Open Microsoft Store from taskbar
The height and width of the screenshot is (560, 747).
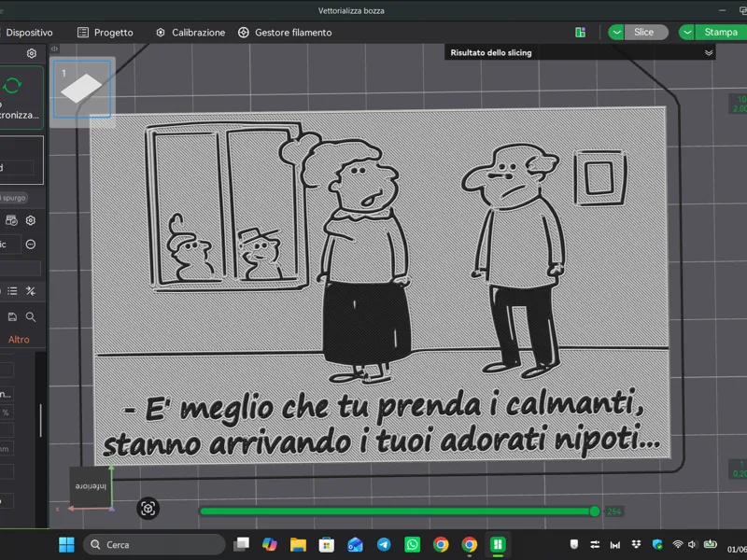pyautogui.click(x=327, y=544)
